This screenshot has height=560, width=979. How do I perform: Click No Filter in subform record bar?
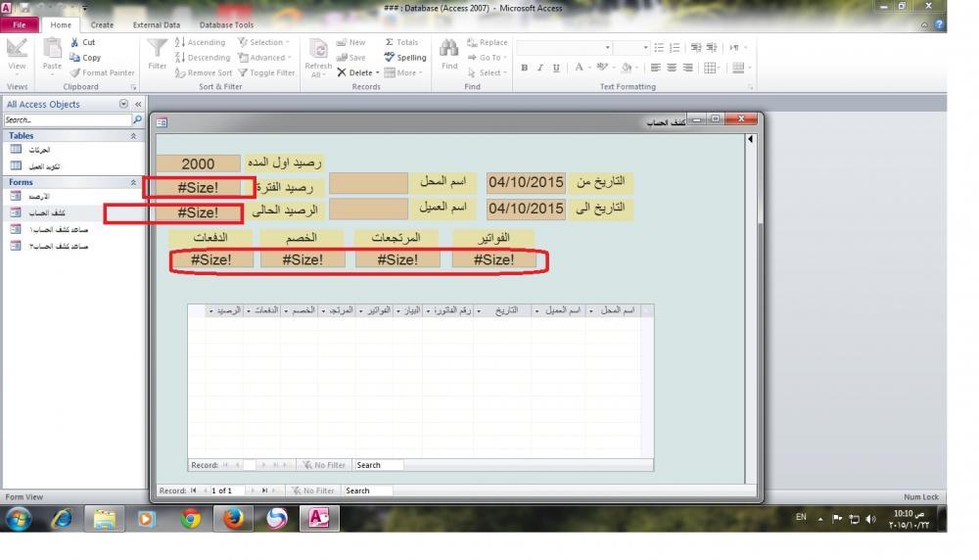click(x=324, y=465)
